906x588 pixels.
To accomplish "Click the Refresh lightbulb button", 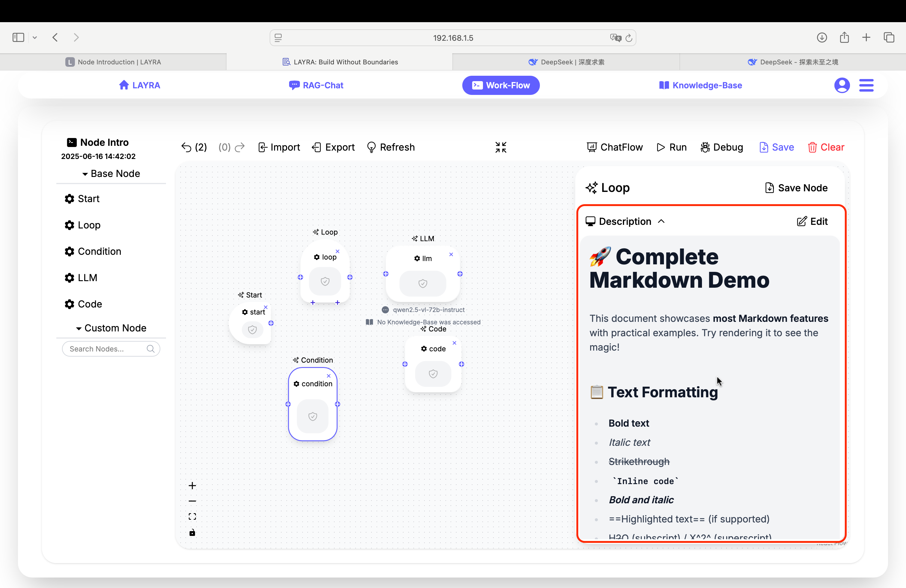I will tap(391, 147).
